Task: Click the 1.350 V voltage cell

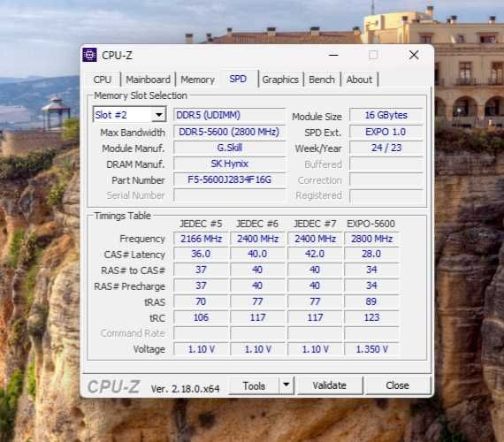Action: tap(371, 349)
